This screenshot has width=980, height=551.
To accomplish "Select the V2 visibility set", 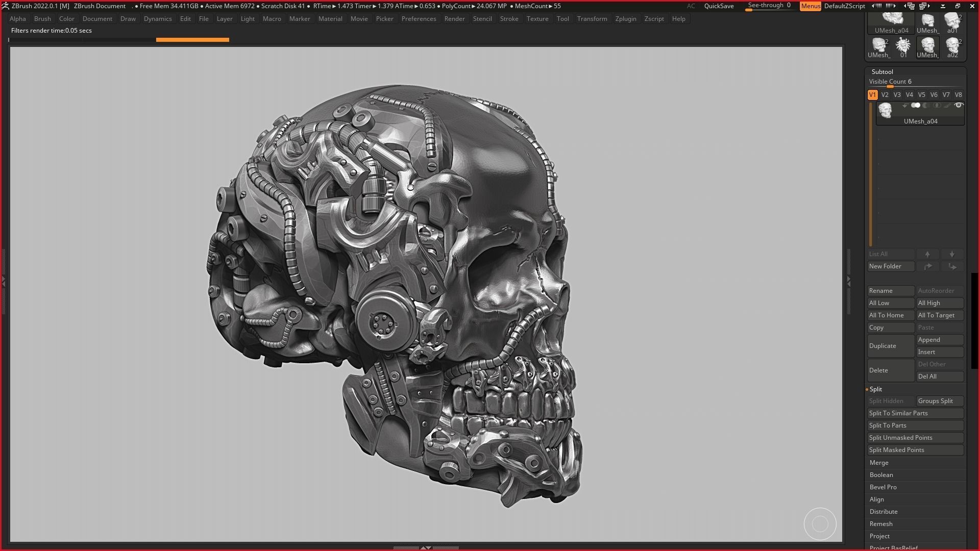I will coord(885,95).
